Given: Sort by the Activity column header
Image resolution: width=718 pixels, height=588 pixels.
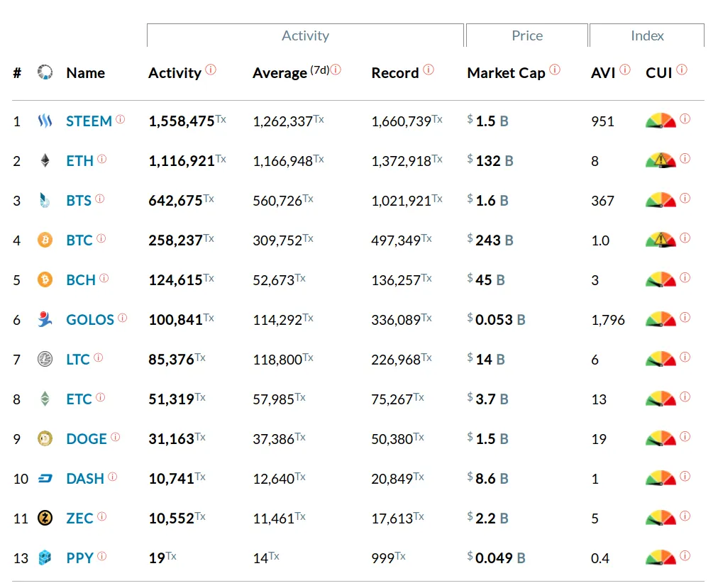Looking at the screenshot, I should tap(175, 73).
